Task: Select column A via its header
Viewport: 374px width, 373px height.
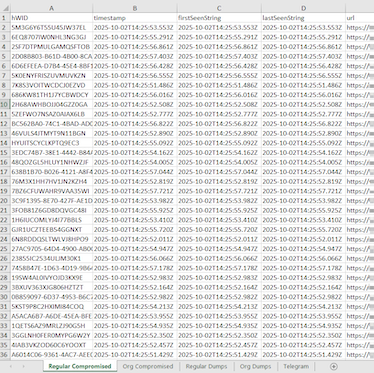Action: (x=51, y=8)
